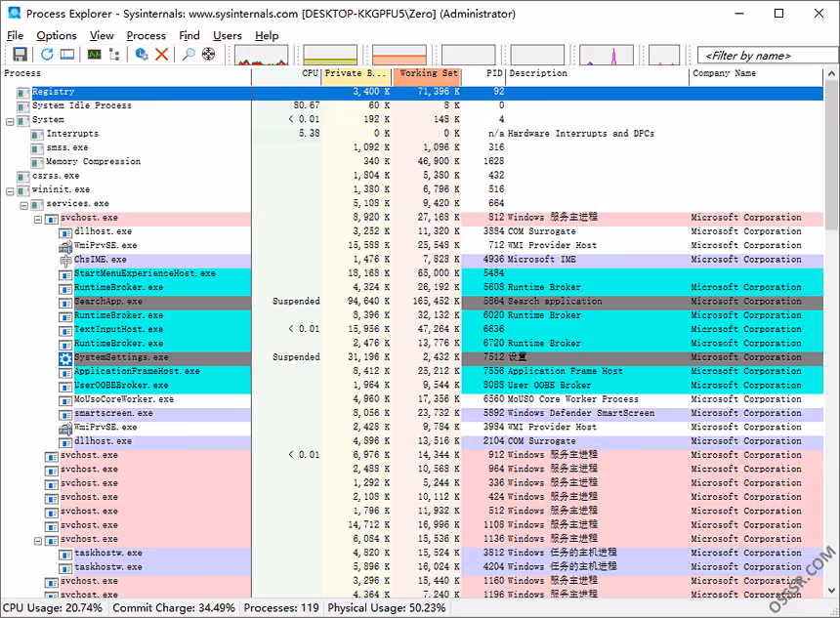
Task: Open the Find menu
Action: [189, 35]
